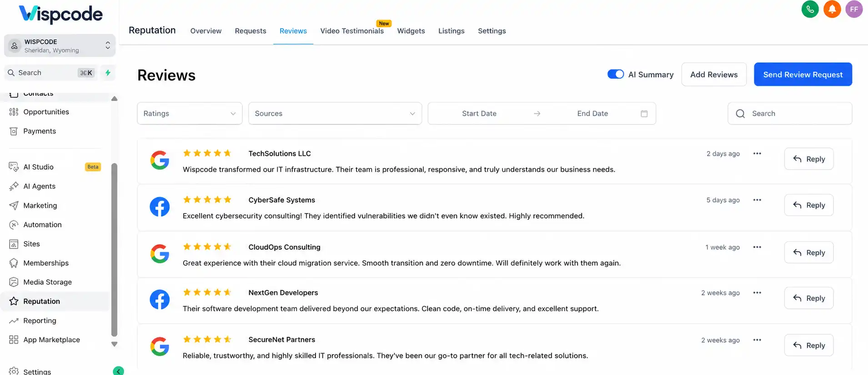Open the WISPCODE account switcher

60,46
